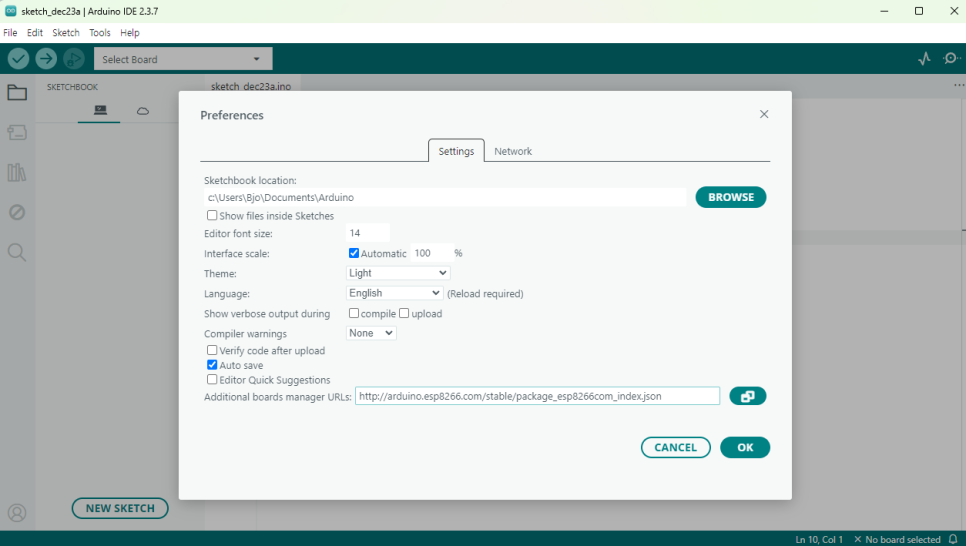Click the Editor font size field
The image size is (966, 546).
[x=368, y=233]
